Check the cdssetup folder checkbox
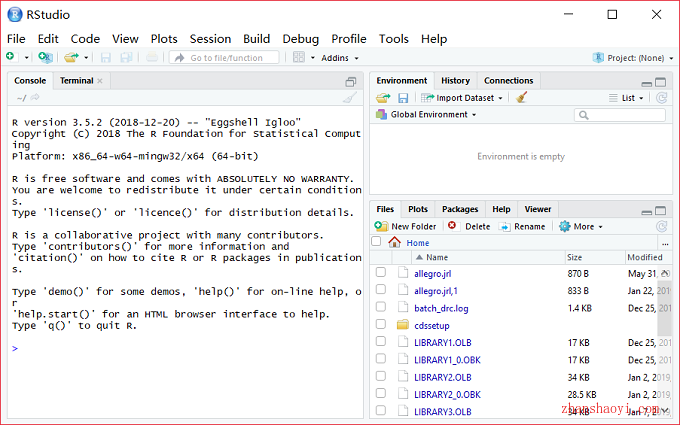This screenshot has height=425, width=680. [x=380, y=324]
